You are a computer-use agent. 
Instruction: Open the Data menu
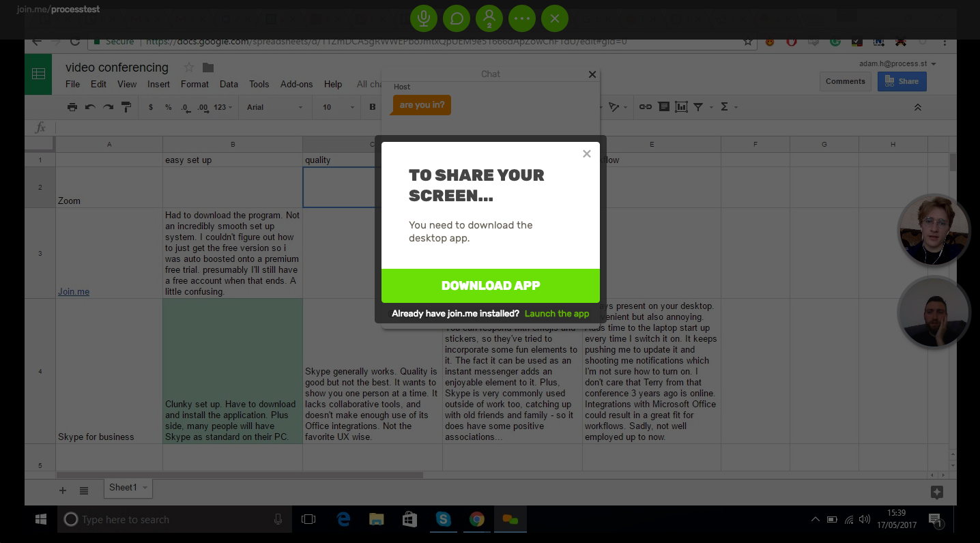click(x=229, y=84)
